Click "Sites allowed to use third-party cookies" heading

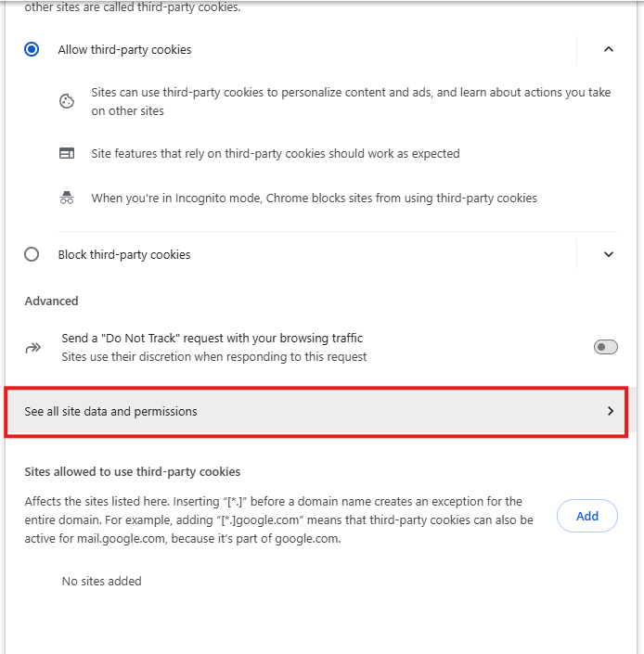pyautogui.click(x=133, y=471)
